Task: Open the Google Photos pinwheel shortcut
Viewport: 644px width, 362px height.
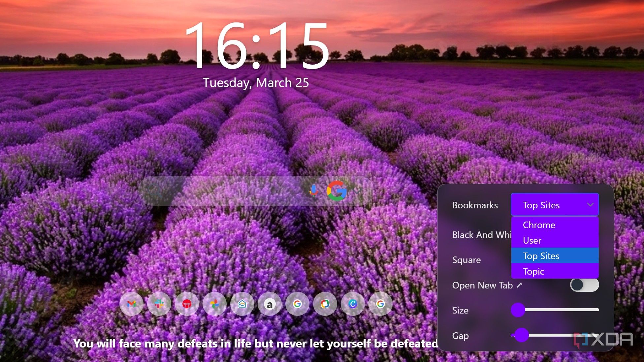Action: pos(214,304)
